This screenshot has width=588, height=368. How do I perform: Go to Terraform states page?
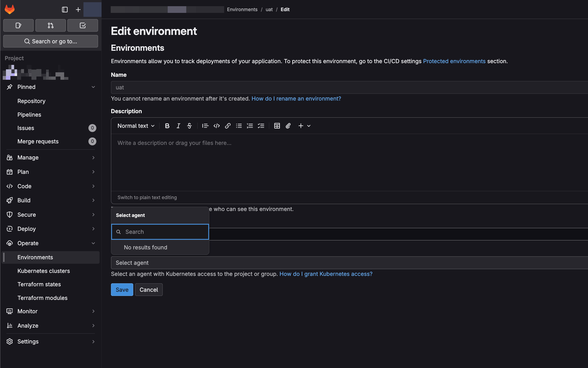tap(39, 284)
